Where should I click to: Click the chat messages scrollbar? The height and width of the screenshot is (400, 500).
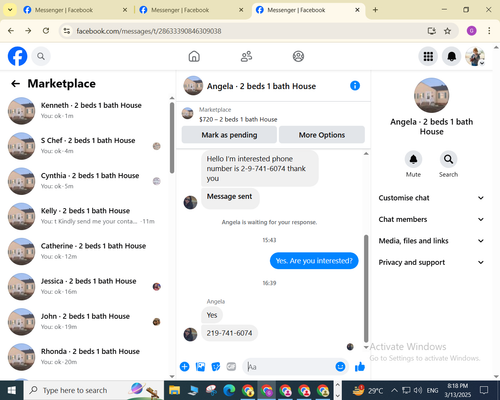366,288
